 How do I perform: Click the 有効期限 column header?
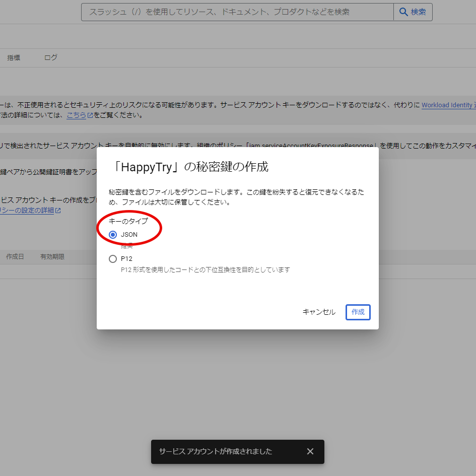point(52,257)
